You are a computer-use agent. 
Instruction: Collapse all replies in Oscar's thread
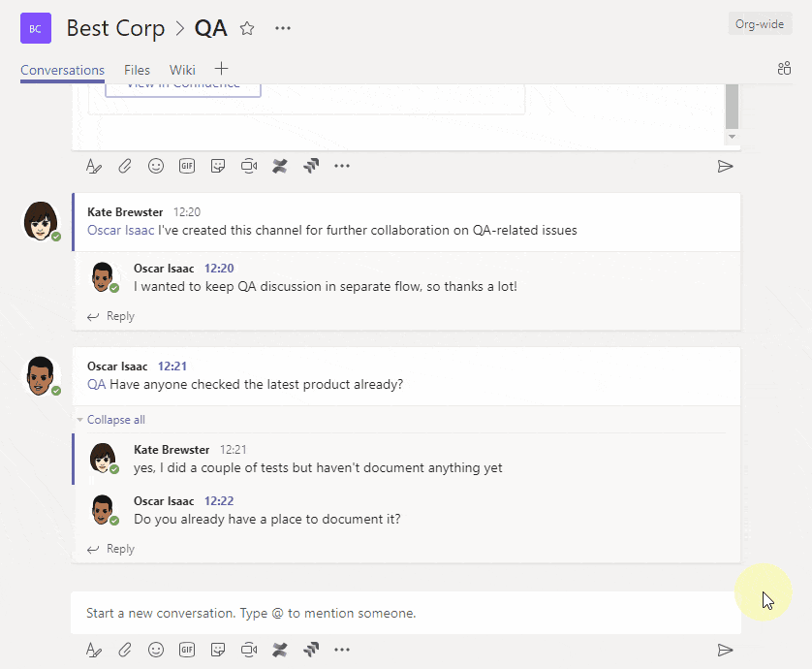(x=115, y=420)
